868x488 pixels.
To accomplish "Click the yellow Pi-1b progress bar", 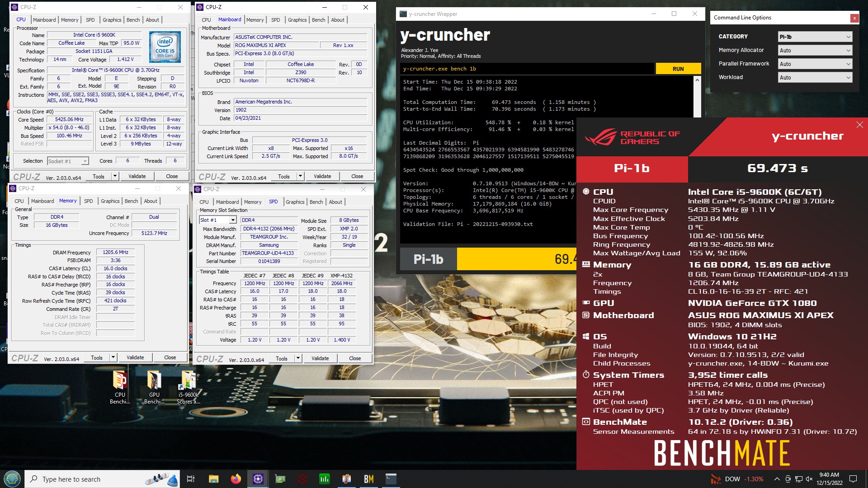I will [516, 259].
